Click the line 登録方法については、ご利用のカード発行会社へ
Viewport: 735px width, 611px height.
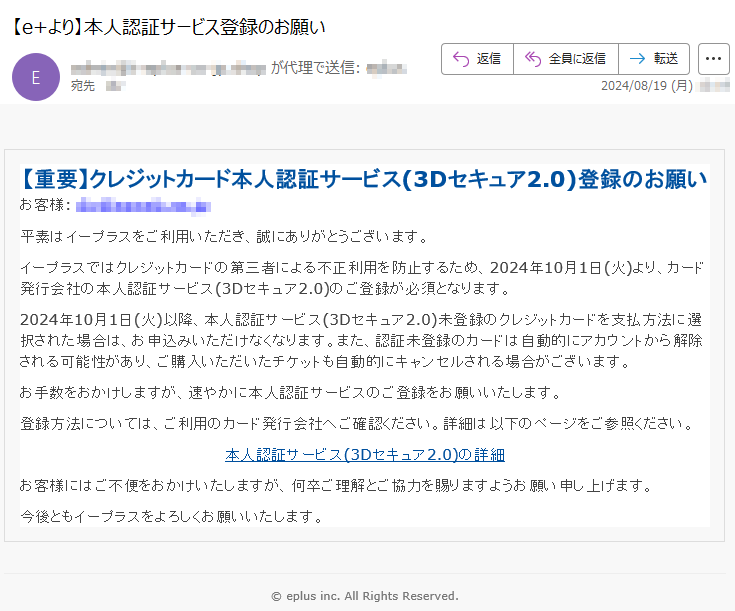[358, 423]
